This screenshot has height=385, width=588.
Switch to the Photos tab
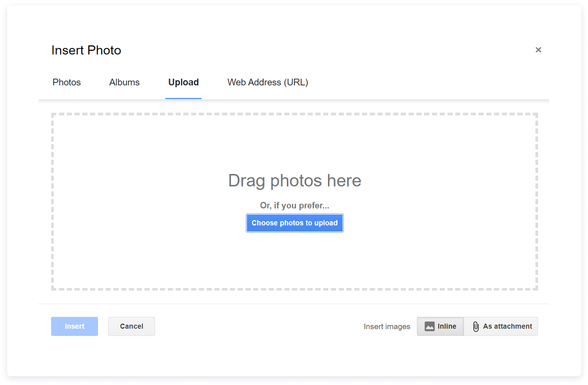[66, 82]
